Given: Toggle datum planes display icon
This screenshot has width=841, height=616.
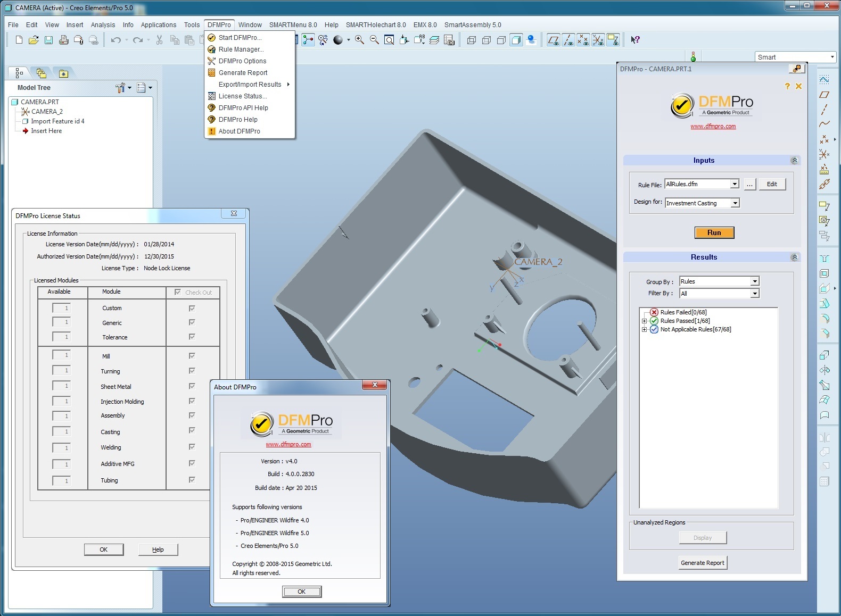Looking at the screenshot, I should [x=554, y=40].
